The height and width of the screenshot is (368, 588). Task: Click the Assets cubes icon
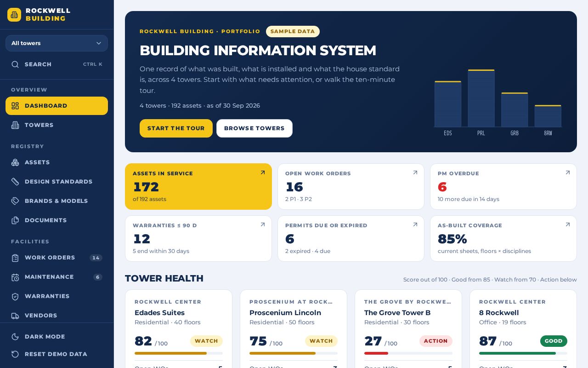click(15, 162)
